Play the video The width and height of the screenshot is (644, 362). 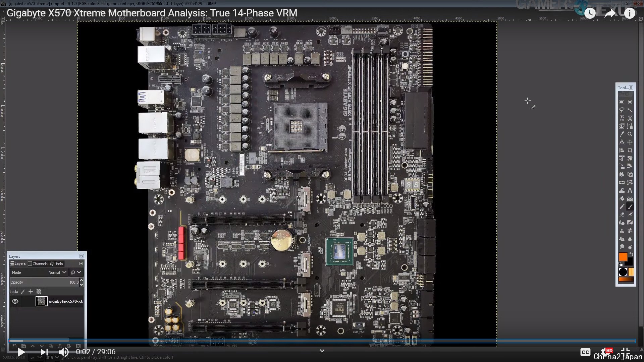click(21, 352)
